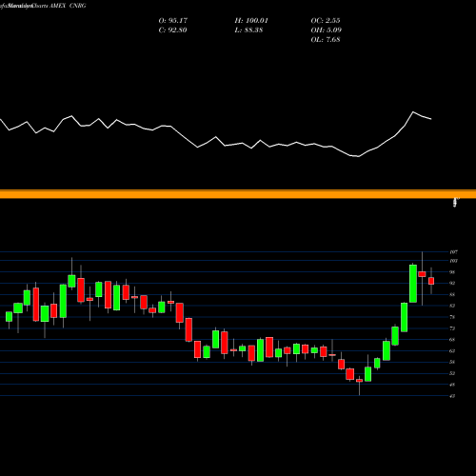476x476 pixels.
Task: Click the 68 price axis label
Action: [452, 340]
